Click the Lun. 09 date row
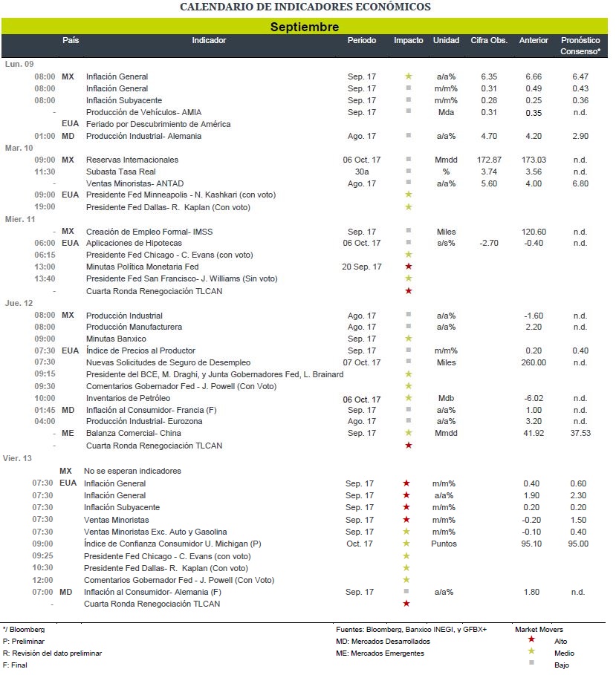The width and height of the screenshot is (616, 675). 19,64
